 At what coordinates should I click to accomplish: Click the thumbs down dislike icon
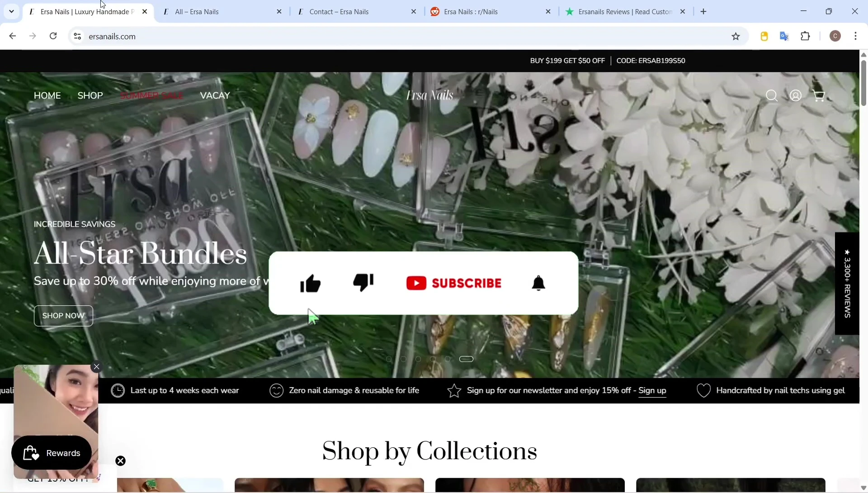[363, 282]
